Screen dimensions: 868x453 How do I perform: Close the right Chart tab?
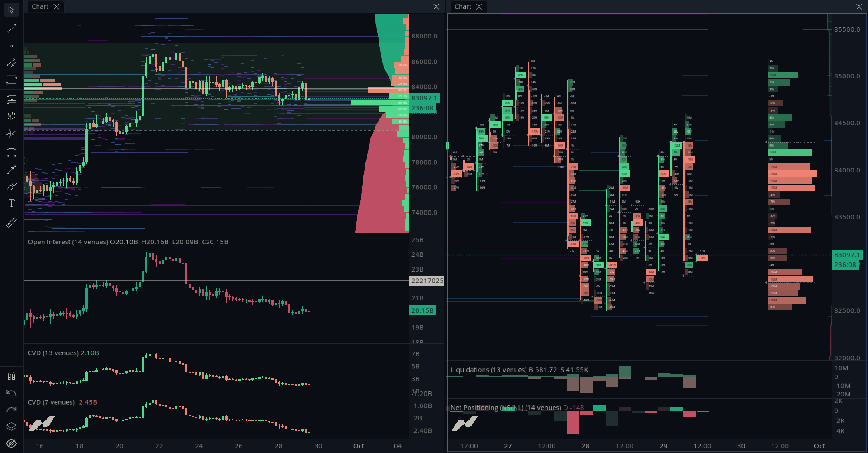point(479,6)
